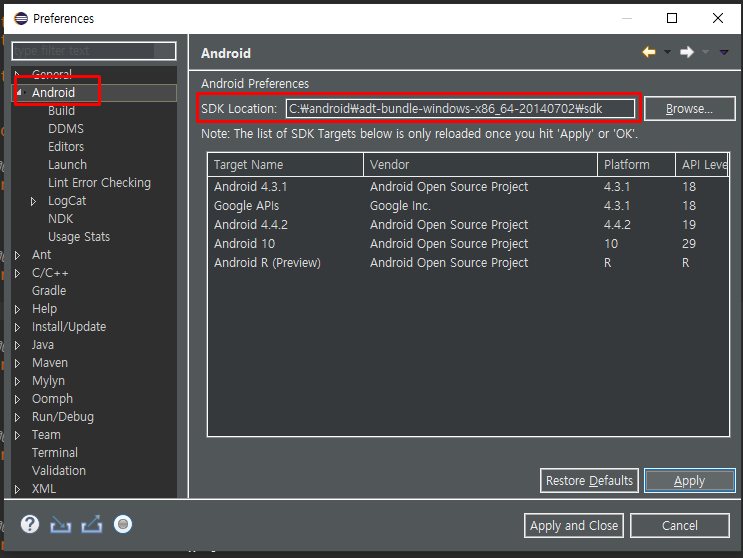
Task: Click the Import preferences icon
Action: [x=61, y=524]
